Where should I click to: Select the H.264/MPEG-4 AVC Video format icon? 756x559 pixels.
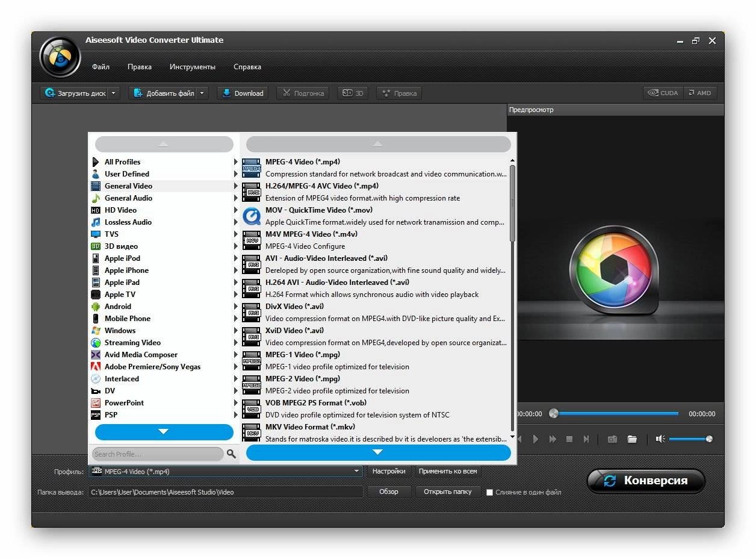tap(251, 192)
